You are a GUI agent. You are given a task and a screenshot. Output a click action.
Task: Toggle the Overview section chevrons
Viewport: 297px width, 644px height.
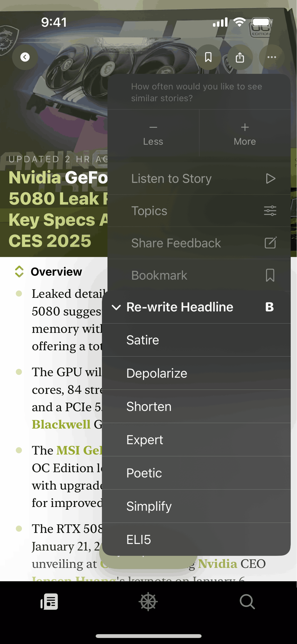click(19, 272)
